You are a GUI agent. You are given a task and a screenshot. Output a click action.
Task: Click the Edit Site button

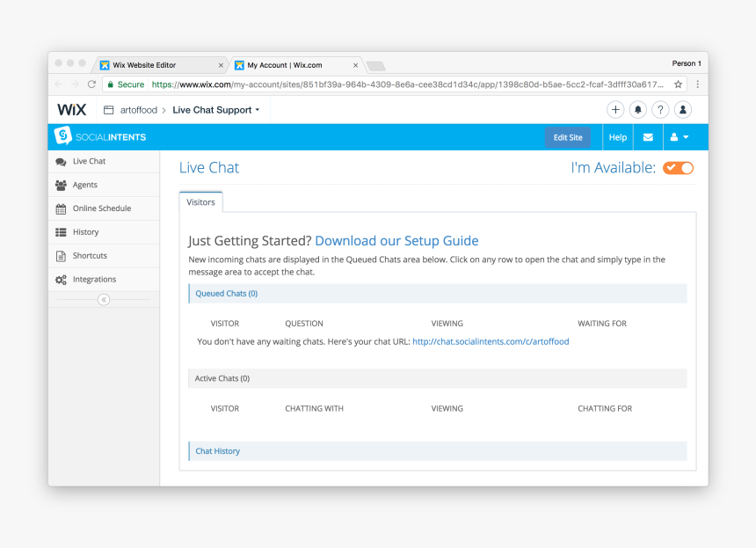pos(568,137)
